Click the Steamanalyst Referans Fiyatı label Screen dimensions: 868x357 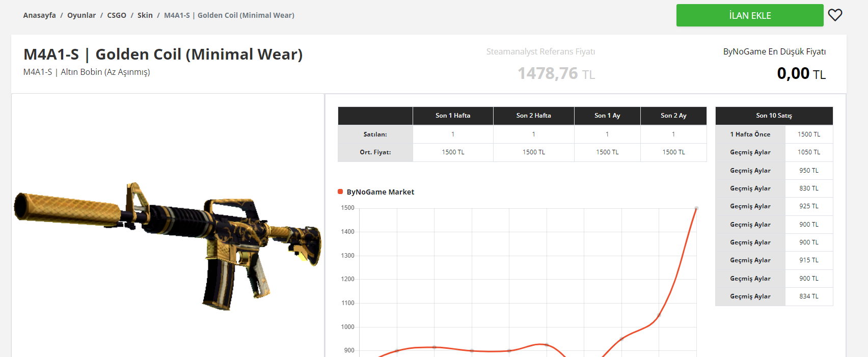[540, 51]
